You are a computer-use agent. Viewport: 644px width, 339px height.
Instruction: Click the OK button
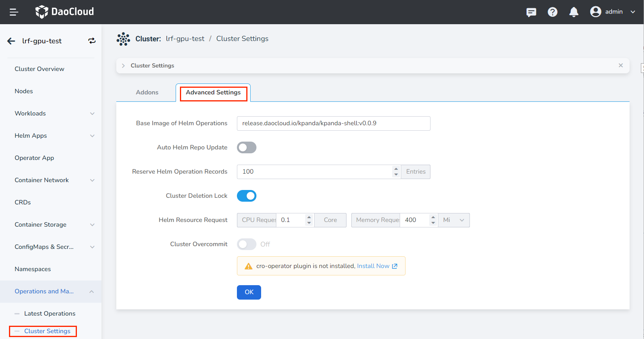249,292
